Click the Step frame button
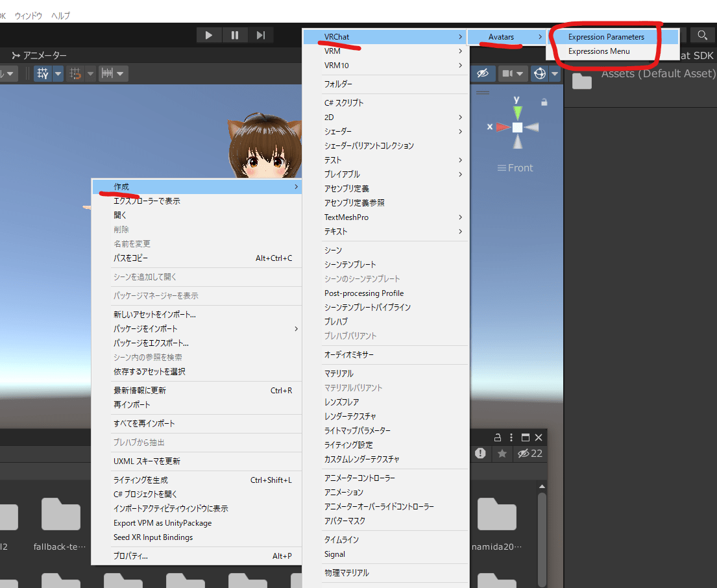This screenshot has height=588, width=717. tap(261, 35)
